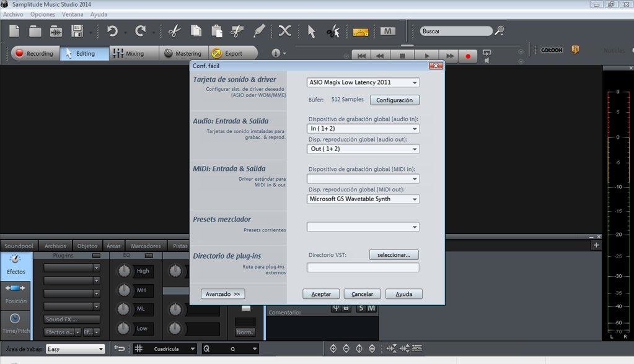The height and width of the screenshot is (364, 634).
Task: Open the MIDI in recording device dropdown
Action: [x=363, y=178]
